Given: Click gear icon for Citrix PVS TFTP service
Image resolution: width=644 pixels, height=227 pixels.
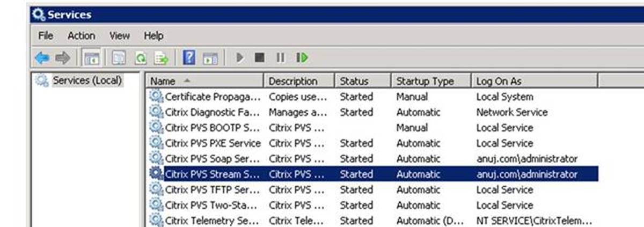Looking at the screenshot, I should pyautogui.click(x=156, y=189).
